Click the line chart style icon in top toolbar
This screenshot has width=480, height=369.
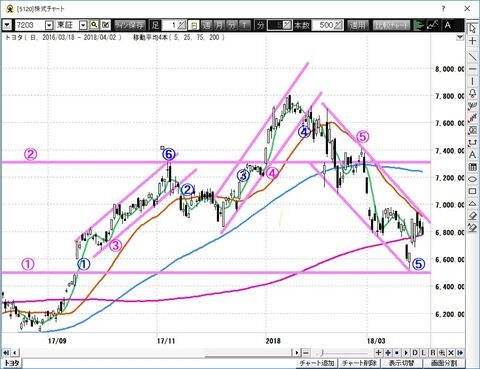(x=432, y=25)
